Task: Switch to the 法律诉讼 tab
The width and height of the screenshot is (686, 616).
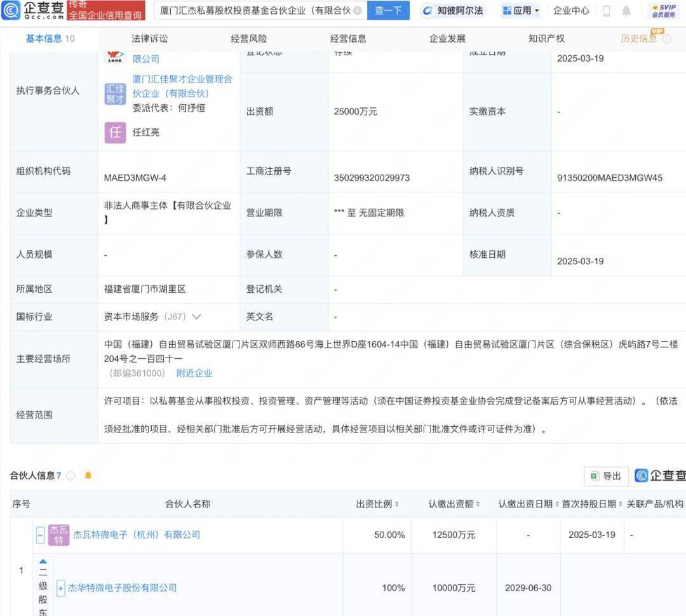Action: pyautogui.click(x=149, y=39)
